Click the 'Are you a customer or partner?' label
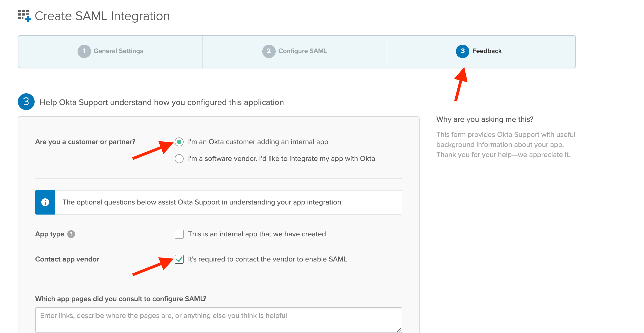The image size is (644, 333). click(85, 142)
